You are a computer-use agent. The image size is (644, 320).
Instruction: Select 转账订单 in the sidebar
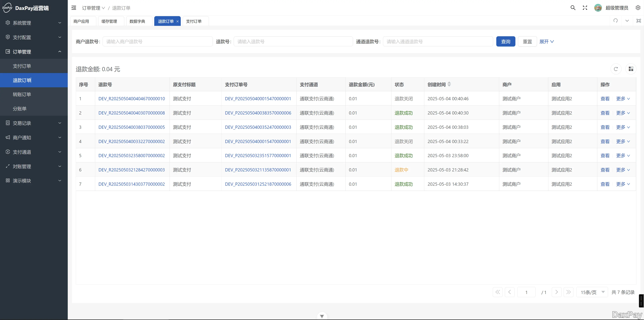[x=22, y=94]
